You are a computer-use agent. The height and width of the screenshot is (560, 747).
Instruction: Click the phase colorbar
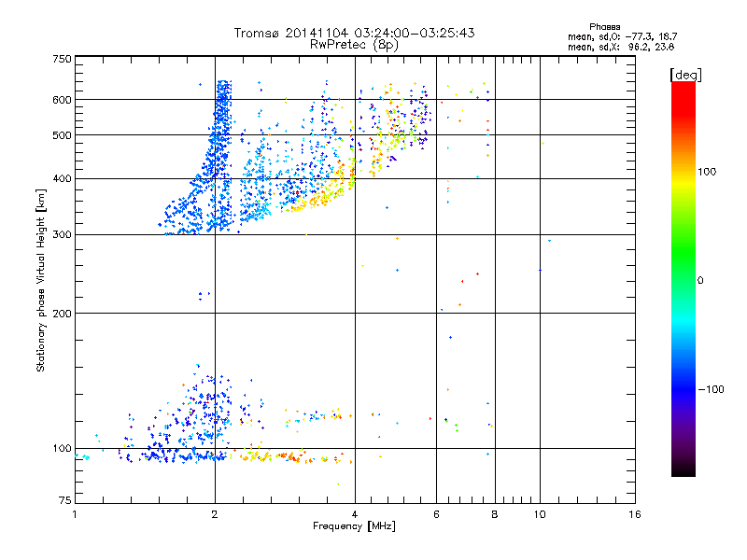684,278
